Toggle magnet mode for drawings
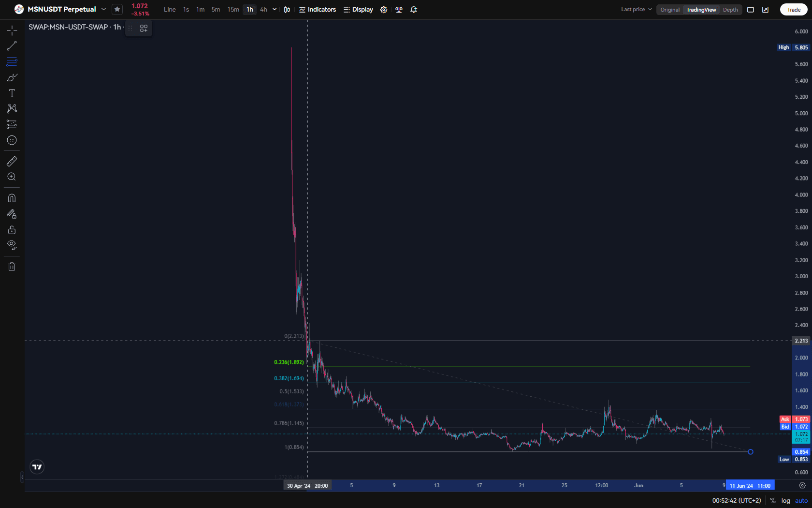The width and height of the screenshot is (812, 508). tap(12, 198)
